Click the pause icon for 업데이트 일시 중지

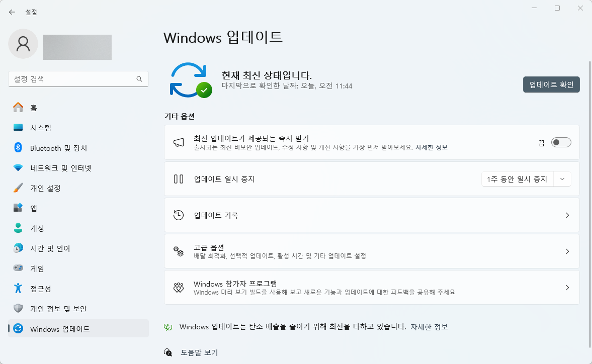point(179,179)
